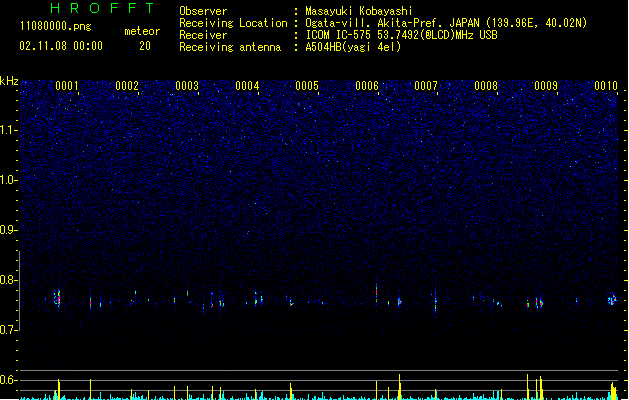Click the 0.7 frequency axis label

pyautogui.click(x=8, y=330)
